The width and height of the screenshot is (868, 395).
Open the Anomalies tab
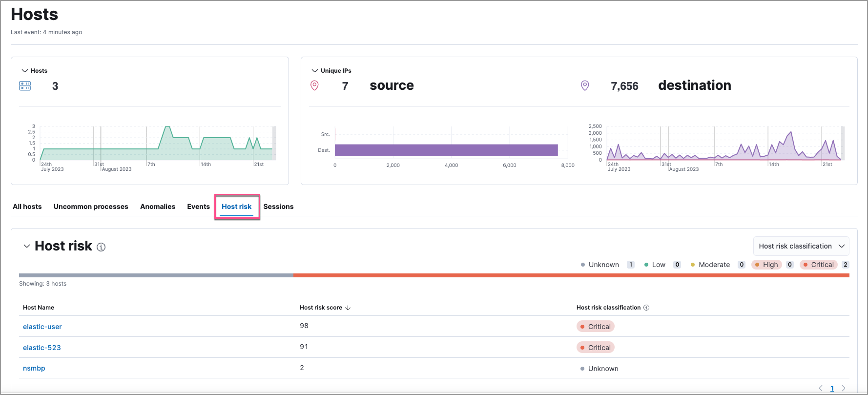[158, 207]
